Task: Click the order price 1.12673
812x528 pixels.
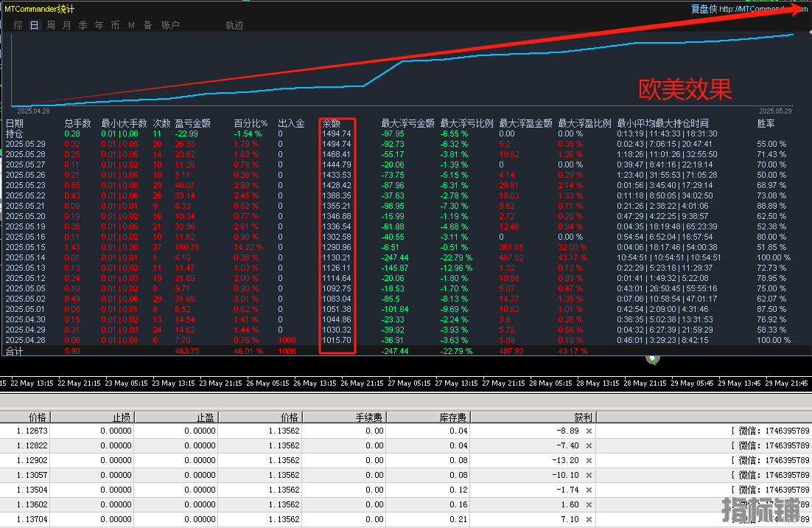Action: 32,431
